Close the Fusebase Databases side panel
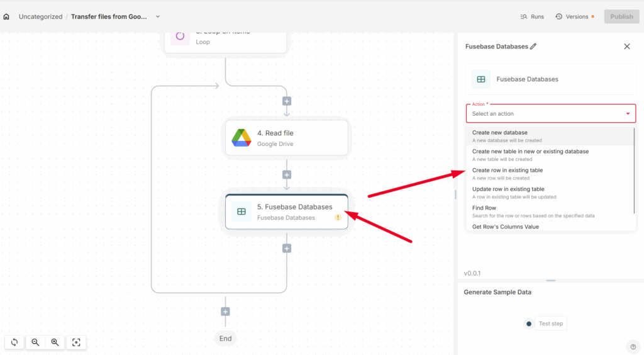Image resolution: width=644 pixels, height=355 pixels. click(626, 47)
